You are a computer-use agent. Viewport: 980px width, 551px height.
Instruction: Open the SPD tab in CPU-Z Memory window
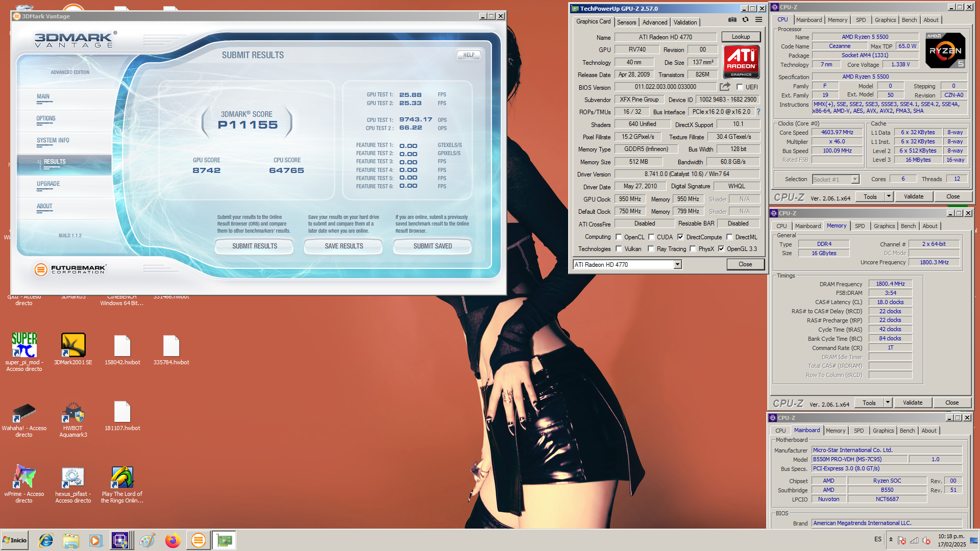point(860,226)
